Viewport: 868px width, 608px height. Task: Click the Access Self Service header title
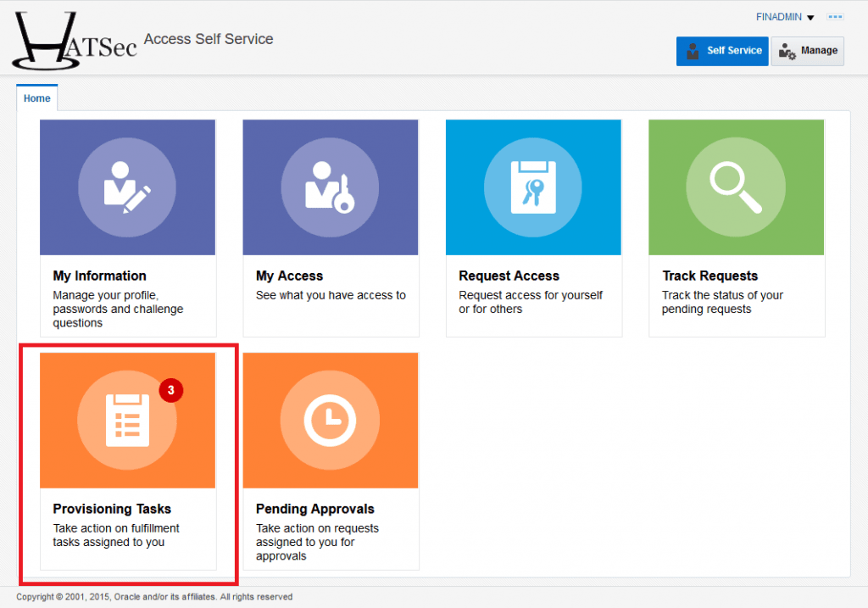tap(209, 39)
